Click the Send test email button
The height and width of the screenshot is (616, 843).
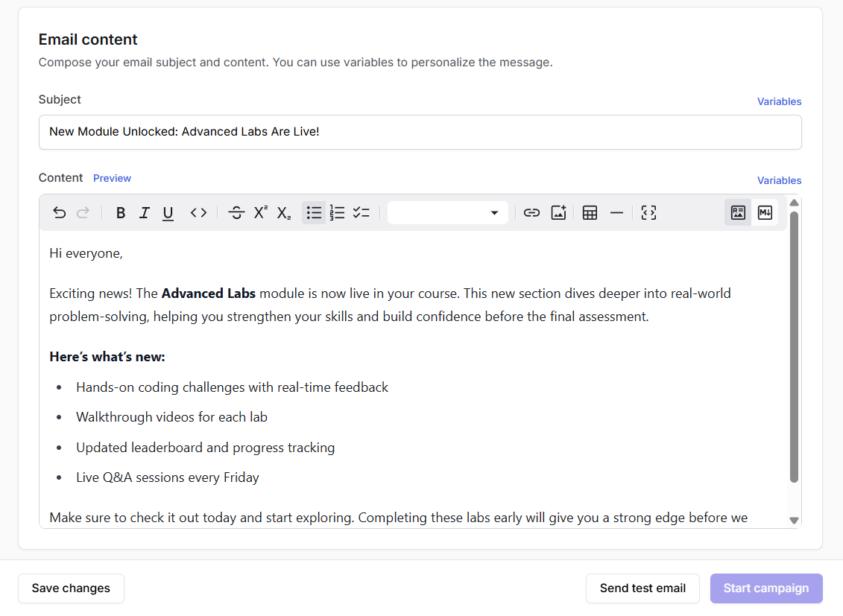point(642,588)
